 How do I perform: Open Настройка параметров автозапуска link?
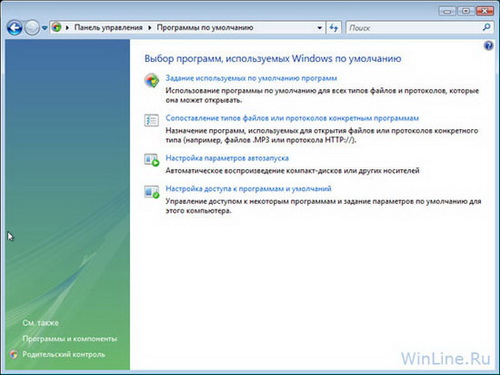pyautogui.click(x=227, y=158)
